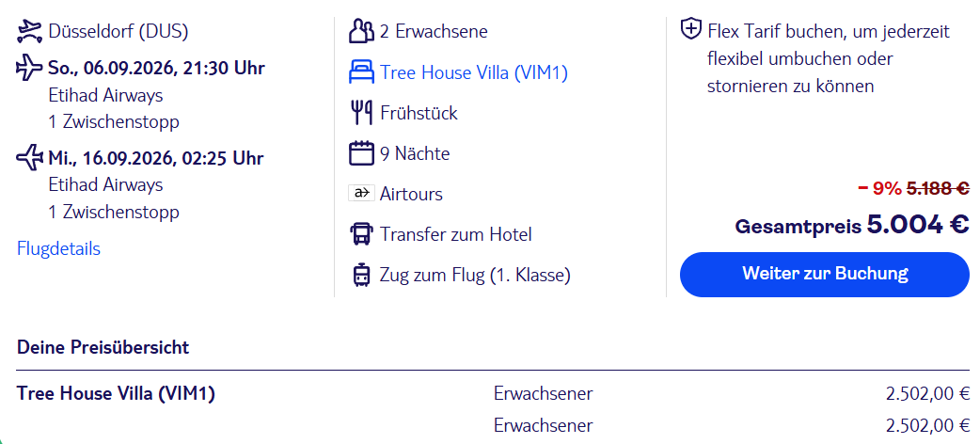Click the bed room type icon

click(361, 71)
